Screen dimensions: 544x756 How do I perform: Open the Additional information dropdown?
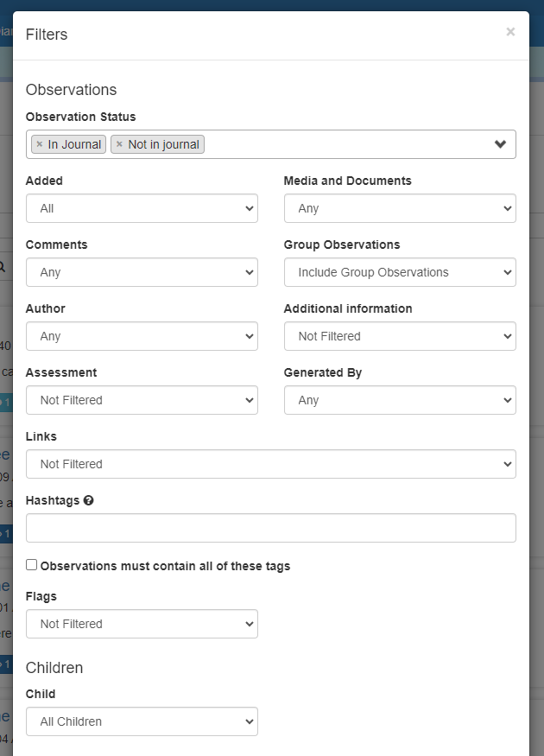[400, 336]
